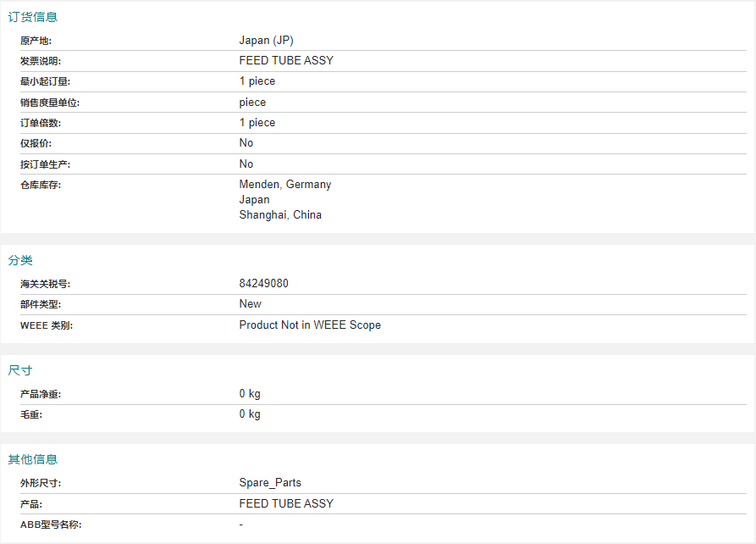Select the Spare_Parts value
Image resolution: width=756 pixels, height=544 pixels.
(270, 483)
